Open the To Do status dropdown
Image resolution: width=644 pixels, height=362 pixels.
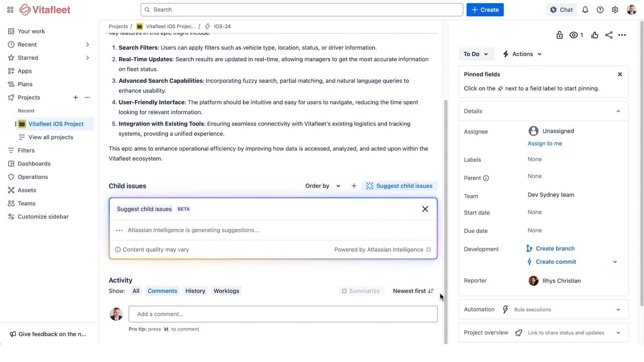click(476, 54)
